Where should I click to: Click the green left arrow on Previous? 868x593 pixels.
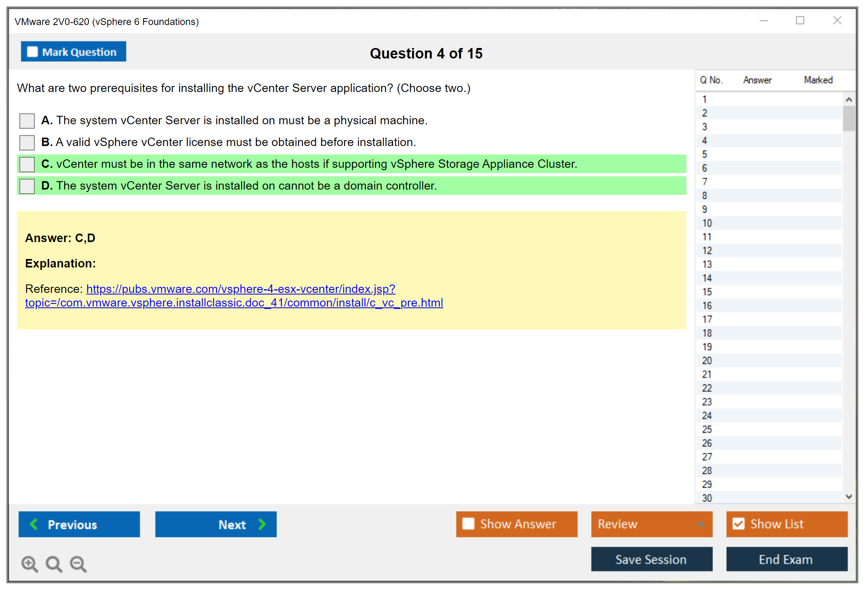[x=34, y=524]
